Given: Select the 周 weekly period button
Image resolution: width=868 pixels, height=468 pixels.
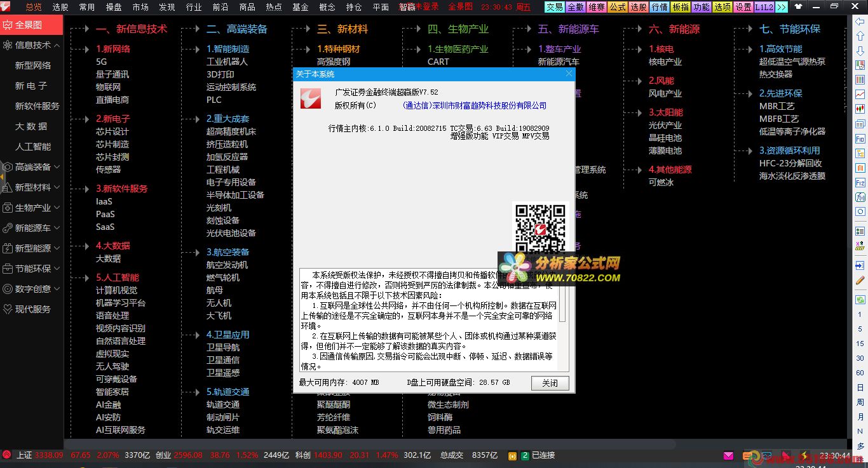Looking at the screenshot, I should (x=860, y=402).
